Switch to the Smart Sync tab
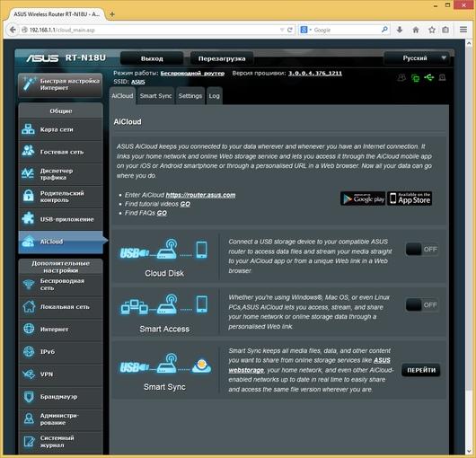This screenshot has width=476, height=458. 155,96
